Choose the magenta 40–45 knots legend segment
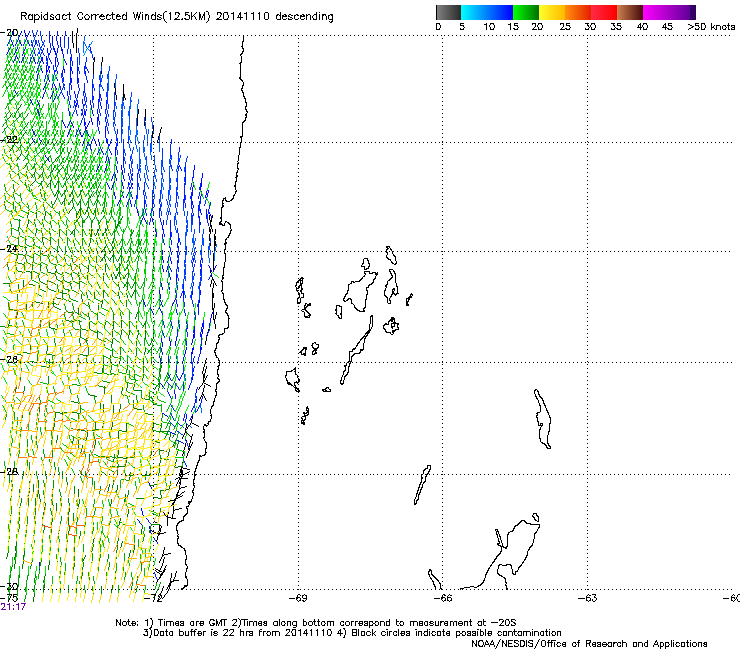This screenshot has height=650, width=740. pos(656,12)
